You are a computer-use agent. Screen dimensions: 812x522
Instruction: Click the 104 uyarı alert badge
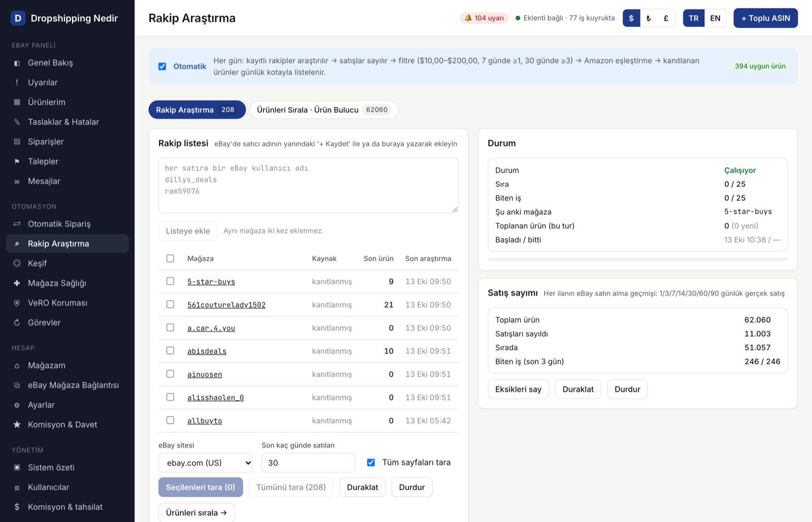[484, 18]
